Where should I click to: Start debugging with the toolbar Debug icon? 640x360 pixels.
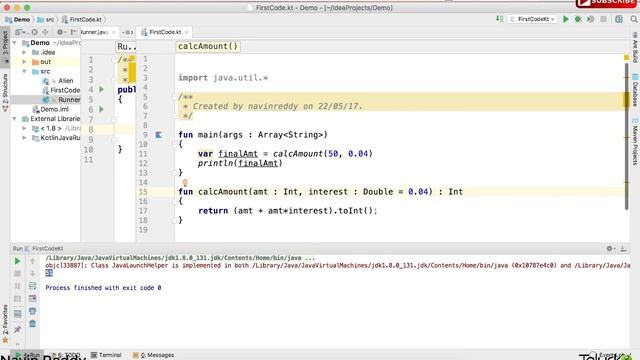pyautogui.click(x=578, y=19)
